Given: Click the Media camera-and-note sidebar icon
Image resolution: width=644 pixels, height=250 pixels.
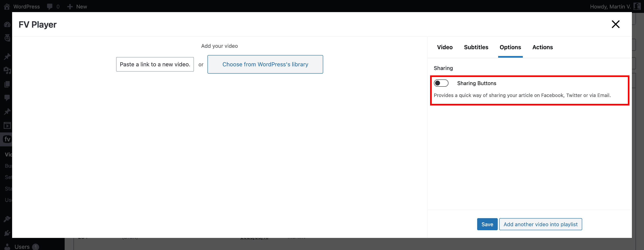Looking at the screenshot, I should [x=7, y=70].
